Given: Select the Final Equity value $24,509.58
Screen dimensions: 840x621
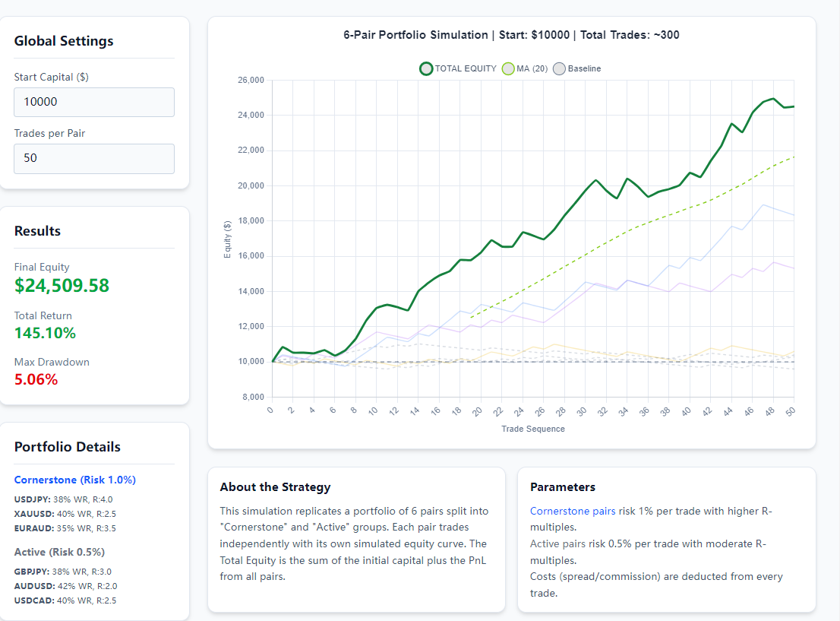Looking at the screenshot, I should click(62, 286).
